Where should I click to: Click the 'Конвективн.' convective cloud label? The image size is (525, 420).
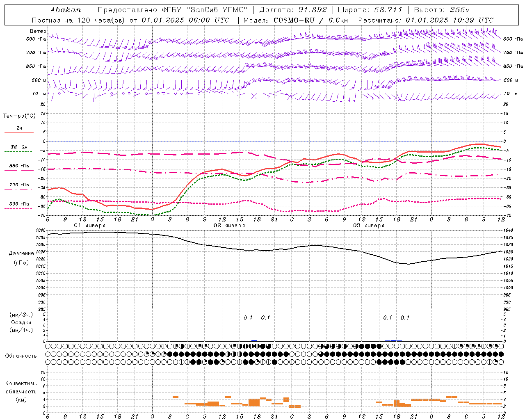pyautogui.click(x=21, y=383)
